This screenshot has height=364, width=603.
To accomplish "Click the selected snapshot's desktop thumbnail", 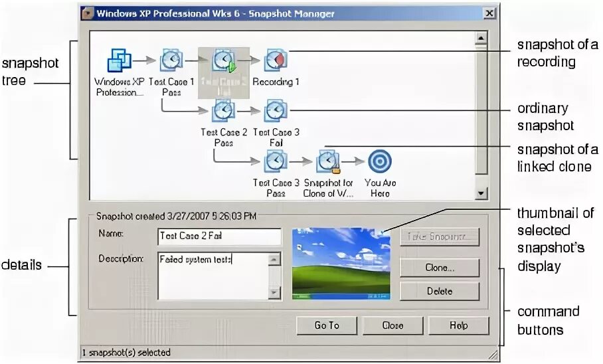I will point(341,264).
